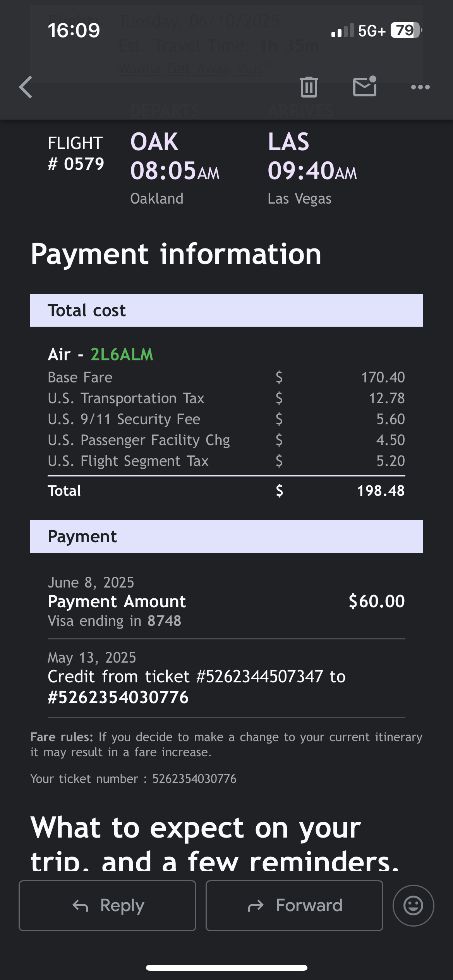453x980 pixels.
Task: Delete this email with the trash icon
Action: 309,87
